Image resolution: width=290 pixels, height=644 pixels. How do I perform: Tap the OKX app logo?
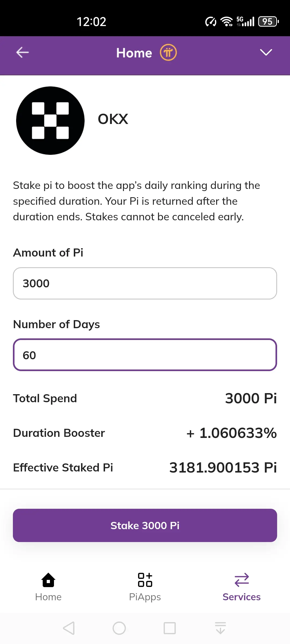(x=50, y=120)
